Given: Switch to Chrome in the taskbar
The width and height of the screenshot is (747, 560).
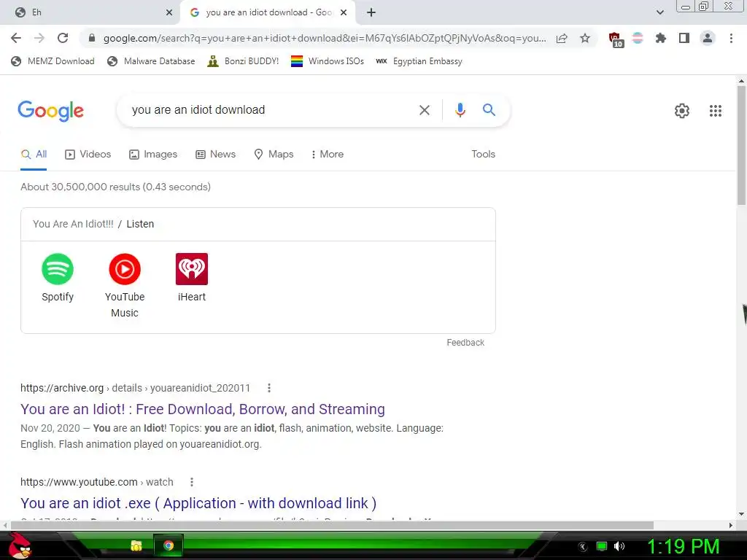Looking at the screenshot, I should pos(169,545).
